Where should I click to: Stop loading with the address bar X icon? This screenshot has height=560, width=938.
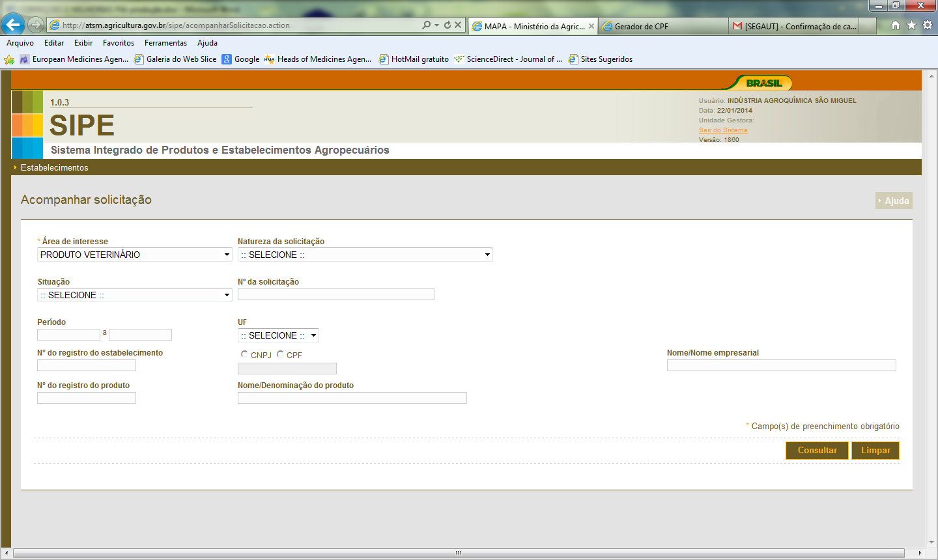(x=458, y=25)
